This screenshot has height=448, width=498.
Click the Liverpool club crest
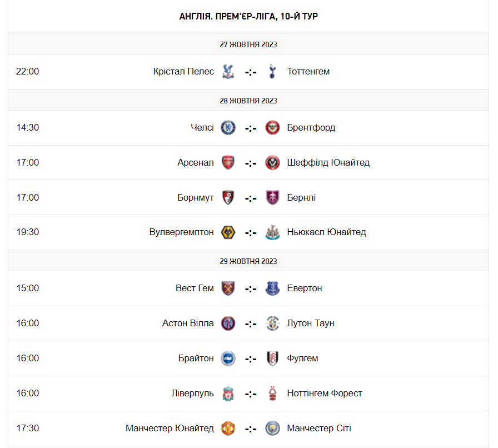228,394
